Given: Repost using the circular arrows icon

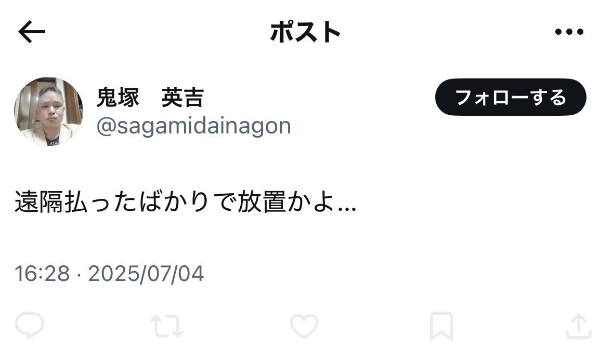Looking at the screenshot, I should coord(167,326).
